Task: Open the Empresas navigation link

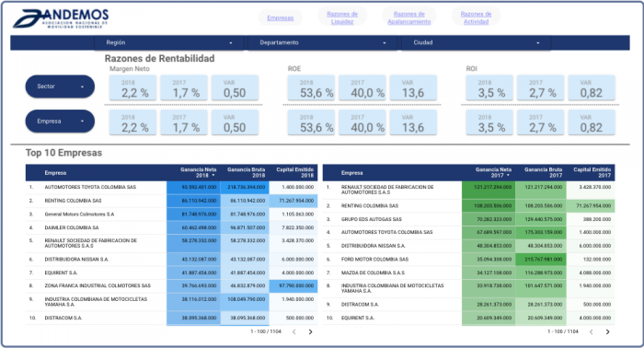Action: pos(280,18)
